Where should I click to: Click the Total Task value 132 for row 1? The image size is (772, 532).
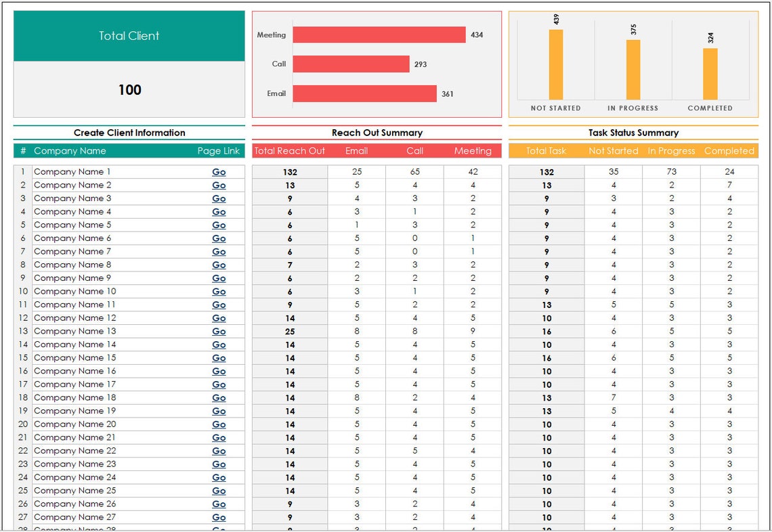click(x=546, y=172)
